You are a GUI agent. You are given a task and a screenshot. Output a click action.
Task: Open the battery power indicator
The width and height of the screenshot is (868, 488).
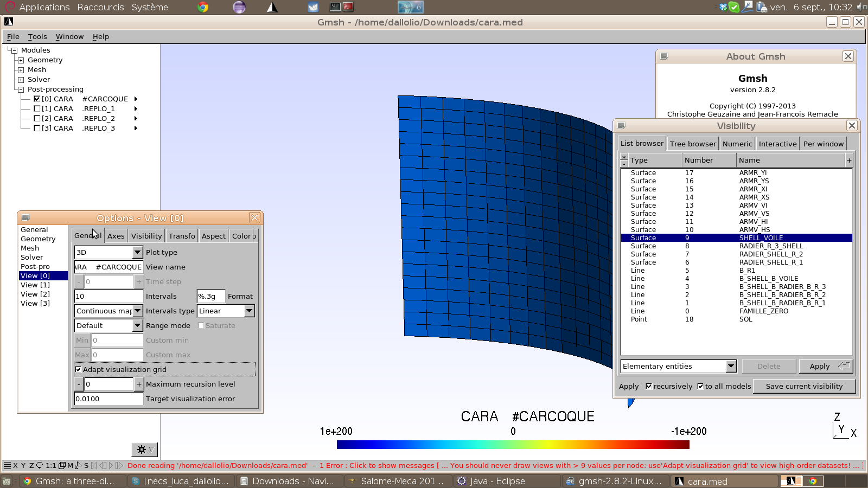click(761, 7)
